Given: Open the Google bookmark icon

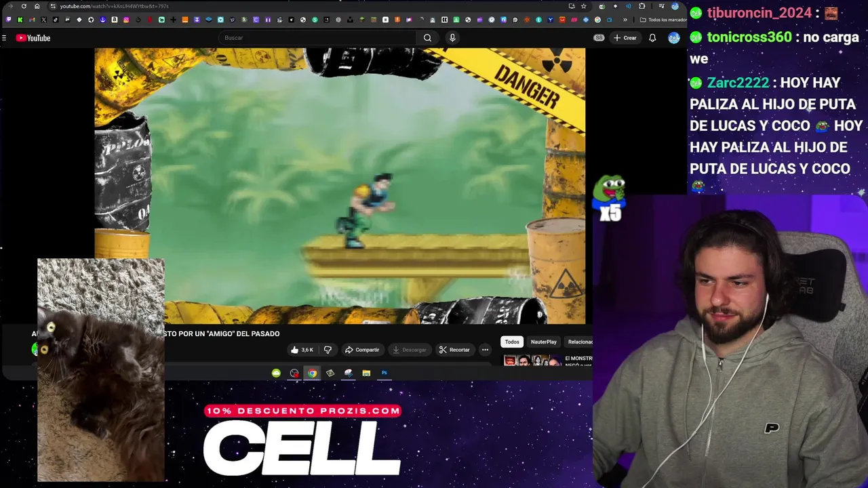Looking at the screenshot, I should pyautogui.click(x=597, y=20).
